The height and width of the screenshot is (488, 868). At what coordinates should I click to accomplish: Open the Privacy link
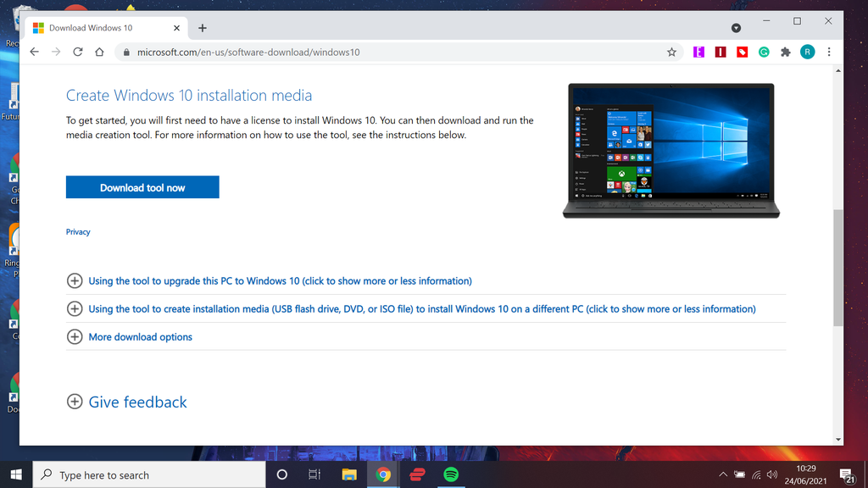pos(78,231)
